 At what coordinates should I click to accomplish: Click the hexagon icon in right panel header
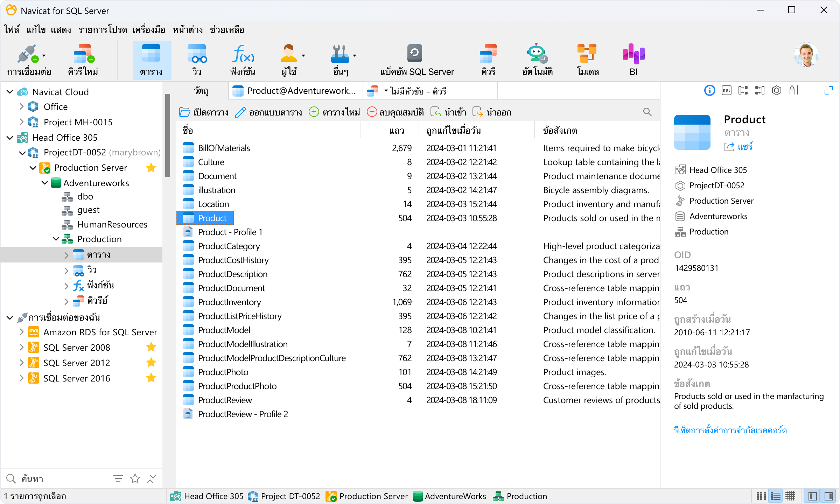click(x=777, y=91)
